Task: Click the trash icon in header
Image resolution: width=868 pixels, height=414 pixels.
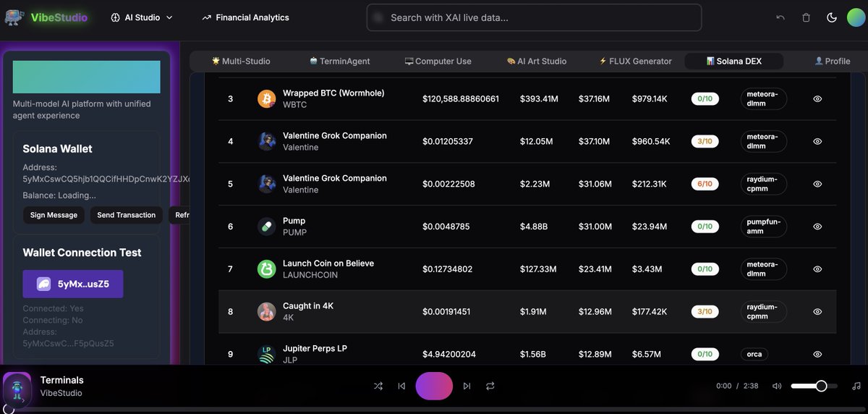Action: point(806,17)
